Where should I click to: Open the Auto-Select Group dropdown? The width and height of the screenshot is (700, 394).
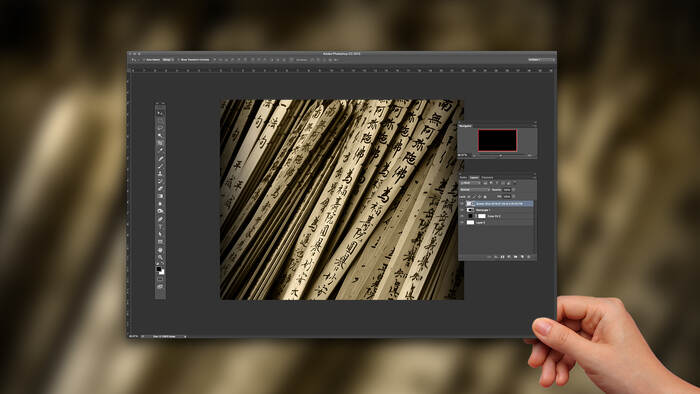(168, 60)
